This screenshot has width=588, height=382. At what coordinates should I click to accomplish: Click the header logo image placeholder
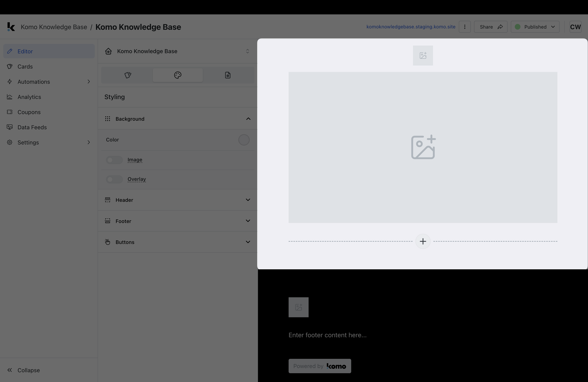click(x=423, y=56)
